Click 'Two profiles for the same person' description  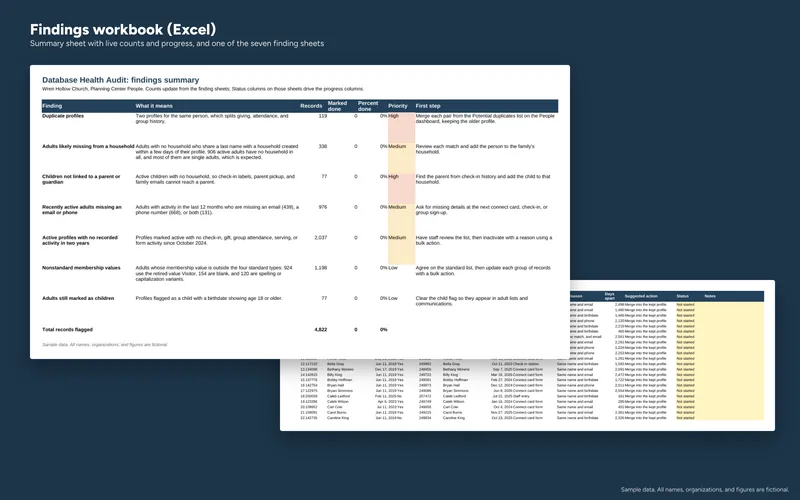[212, 119]
